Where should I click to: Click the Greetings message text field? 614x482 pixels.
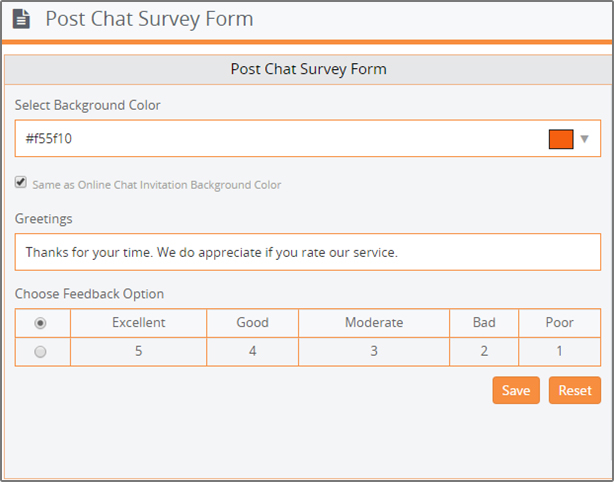point(308,252)
